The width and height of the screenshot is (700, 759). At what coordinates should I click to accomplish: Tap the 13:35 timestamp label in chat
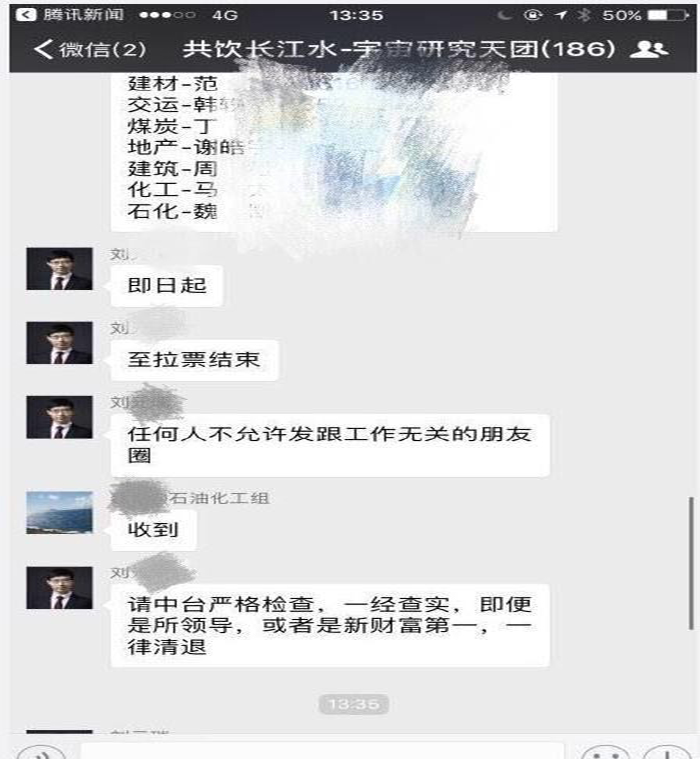pyautogui.click(x=353, y=704)
